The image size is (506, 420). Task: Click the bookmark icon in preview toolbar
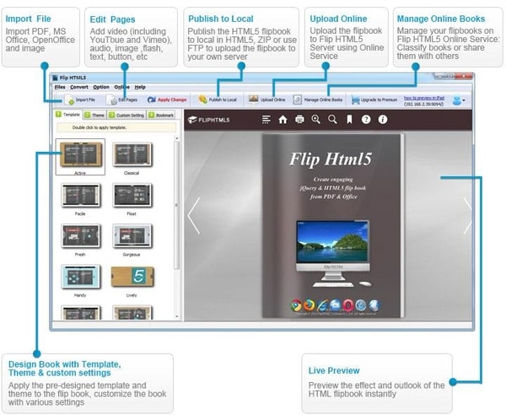coord(349,120)
